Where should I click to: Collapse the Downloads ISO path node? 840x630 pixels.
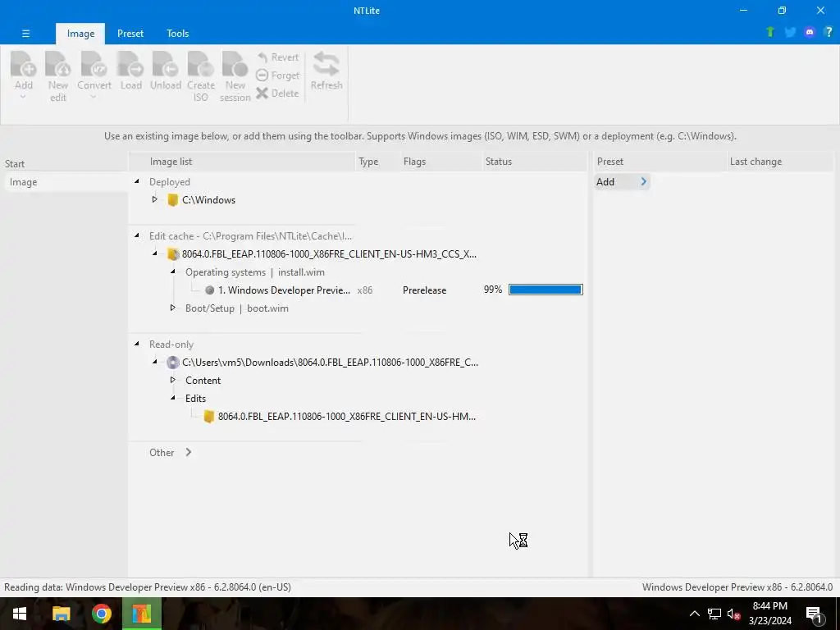click(x=155, y=362)
